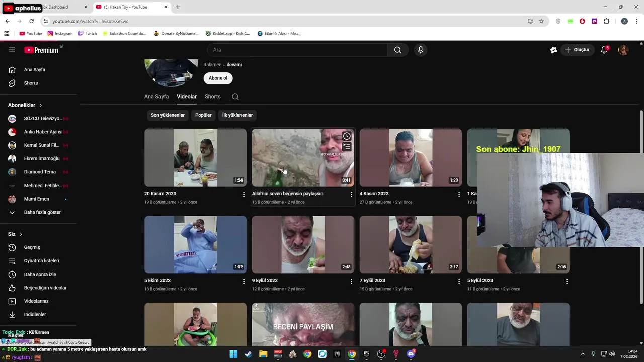The height and width of the screenshot is (362, 644).
Task: Filter by İlk yüklenenler chip
Action: pos(237,115)
